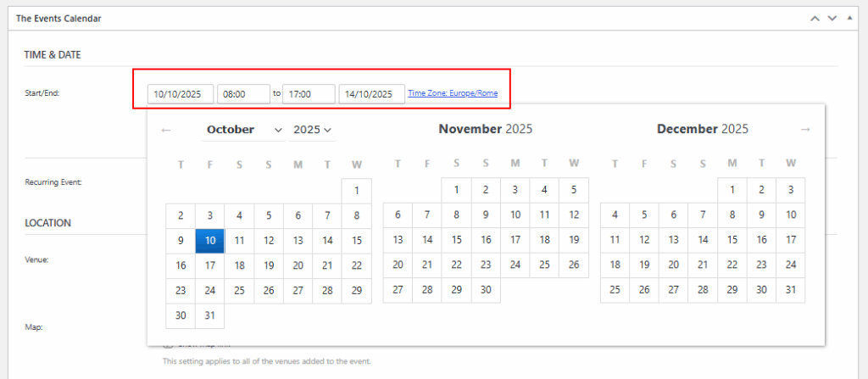Go to previous month in datepicker
868x379 pixels.
coord(166,130)
